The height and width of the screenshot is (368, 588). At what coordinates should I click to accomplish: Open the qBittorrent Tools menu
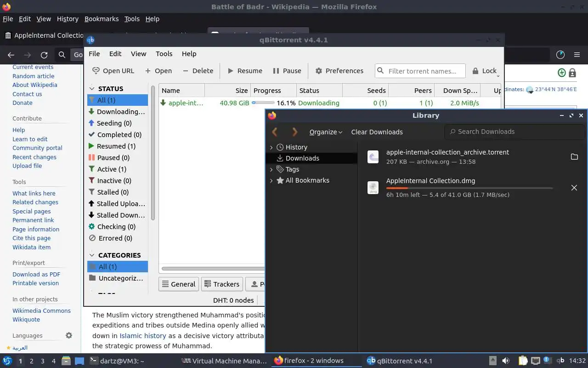tap(164, 54)
